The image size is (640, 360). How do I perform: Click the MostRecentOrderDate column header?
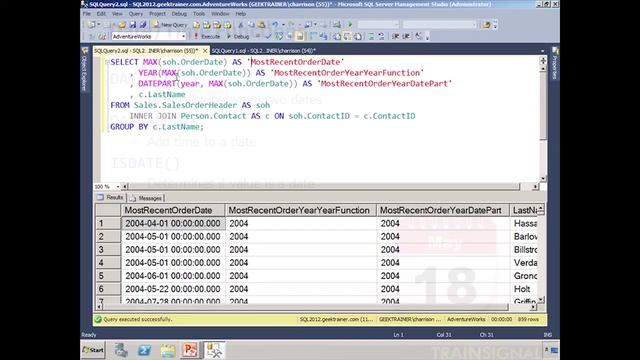[173, 210]
